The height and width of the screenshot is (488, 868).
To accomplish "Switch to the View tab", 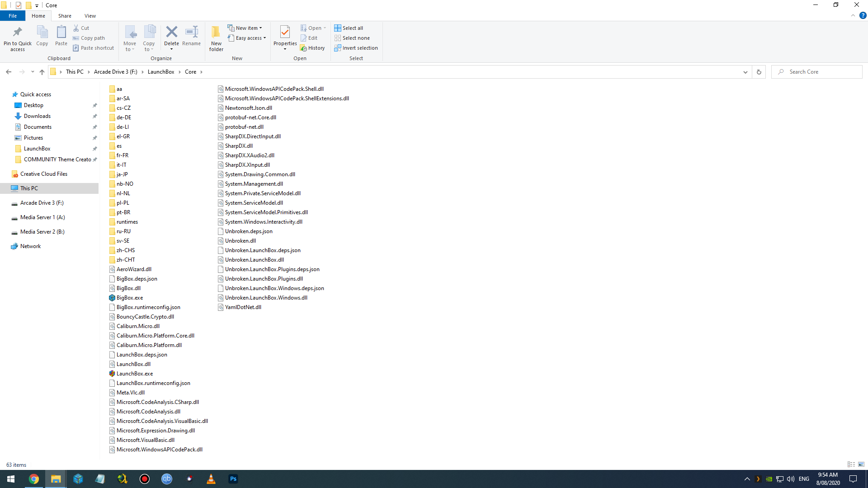I will (x=90, y=16).
